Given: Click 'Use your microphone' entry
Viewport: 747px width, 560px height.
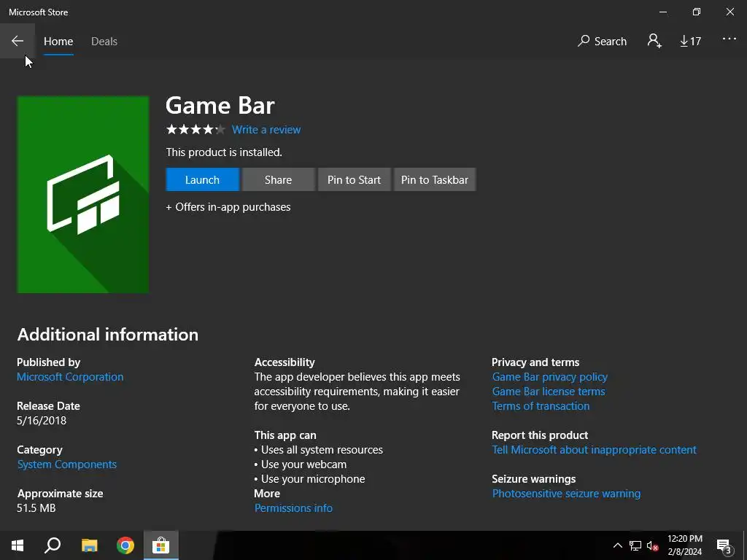Looking at the screenshot, I should pyautogui.click(x=309, y=479).
